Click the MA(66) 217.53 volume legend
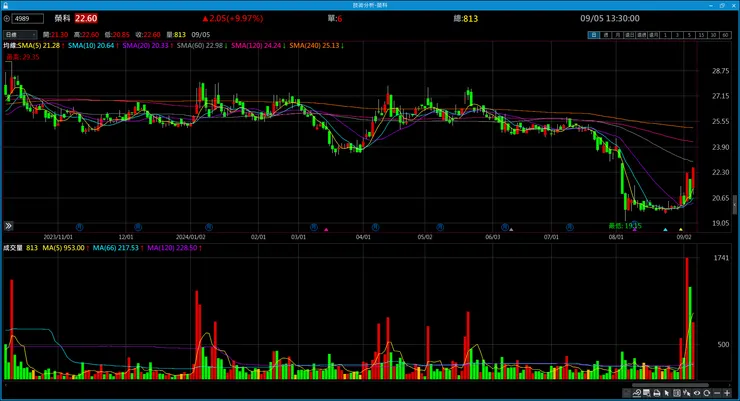 pos(116,248)
